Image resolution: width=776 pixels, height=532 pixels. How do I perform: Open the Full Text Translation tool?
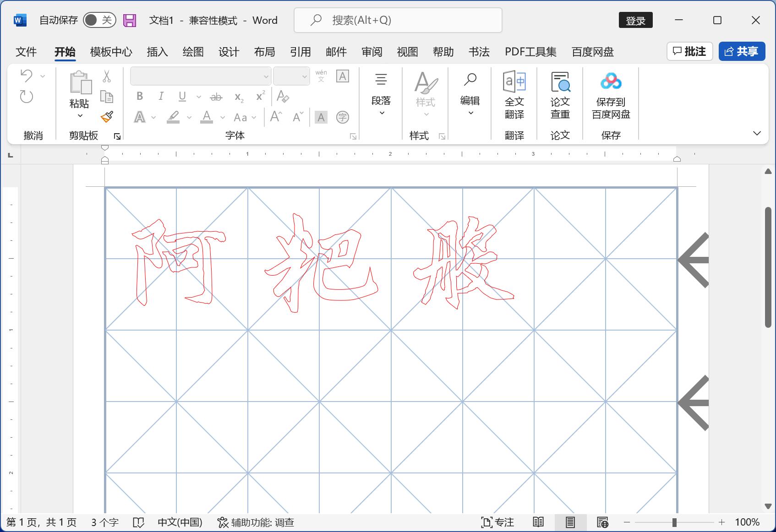point(514,95)
